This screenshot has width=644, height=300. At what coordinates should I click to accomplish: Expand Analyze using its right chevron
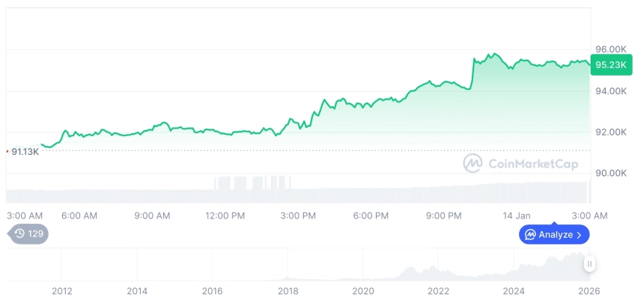click(x=579, y=235)
